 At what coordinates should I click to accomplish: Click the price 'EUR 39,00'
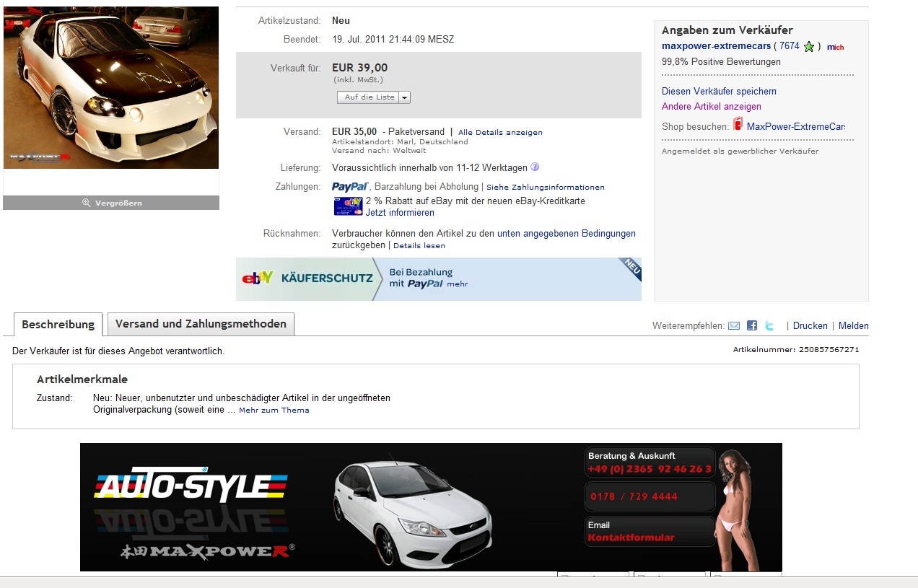[x=359, y=68]
